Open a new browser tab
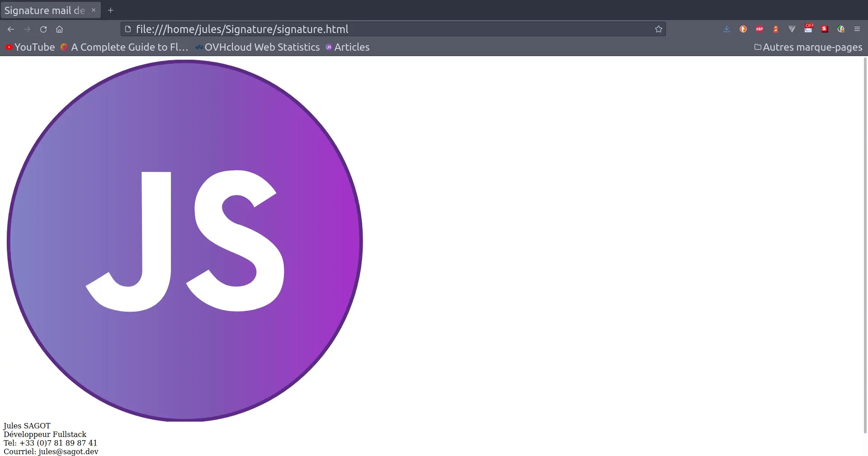 110,10
